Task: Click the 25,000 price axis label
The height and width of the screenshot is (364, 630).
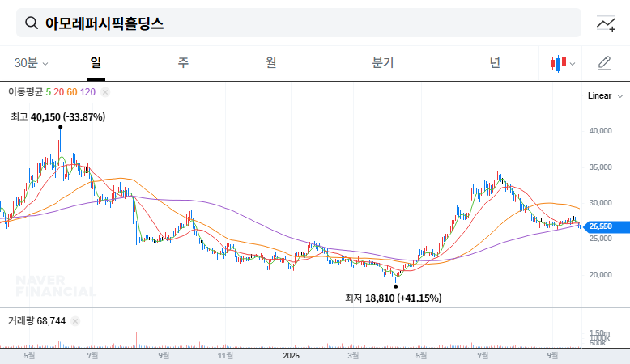Action: pyautogui.click(x=600, y=239)
